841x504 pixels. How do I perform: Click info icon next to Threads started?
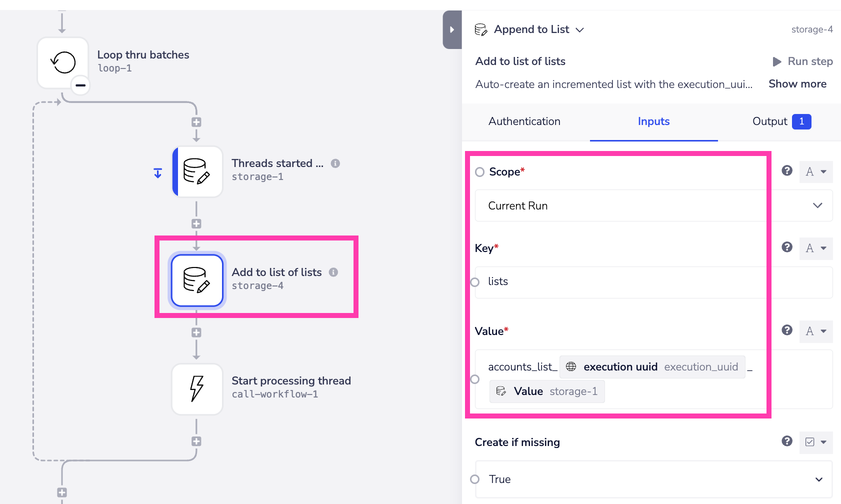point(335,163)
